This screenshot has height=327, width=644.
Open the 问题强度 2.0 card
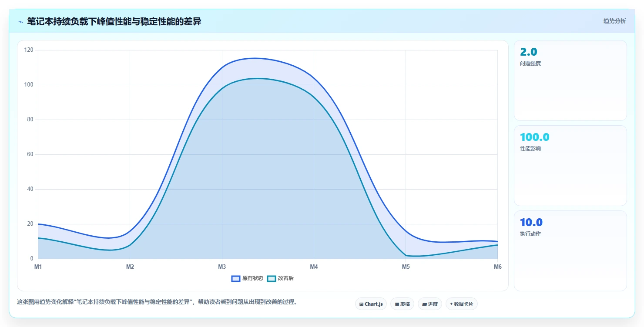coord(570,80)
